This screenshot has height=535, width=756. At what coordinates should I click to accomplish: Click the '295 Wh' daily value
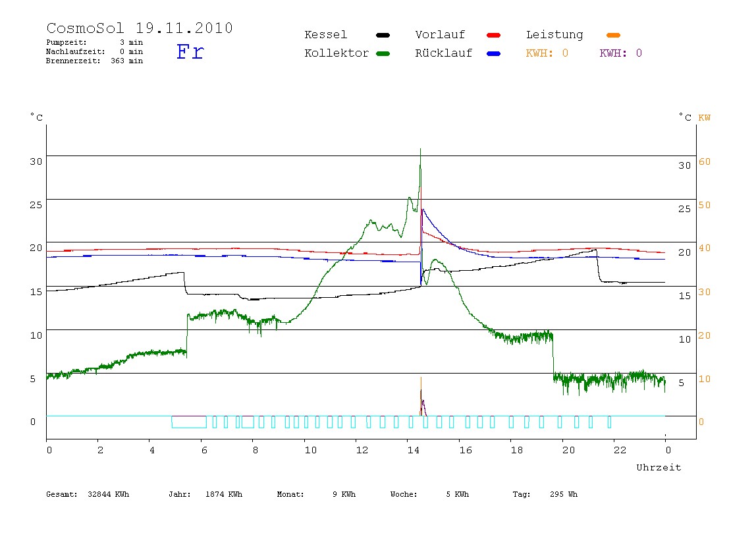(x=564, y=494)
